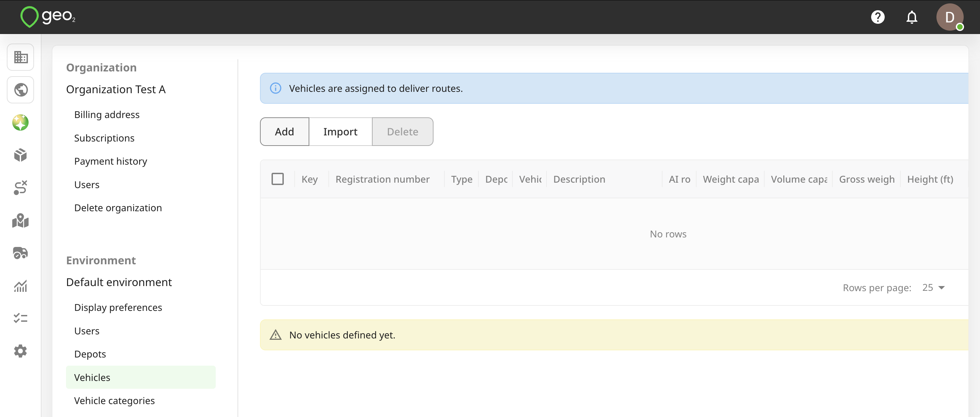Sort by Type column header
Screen dimensions: 980x417
[462, 180]
